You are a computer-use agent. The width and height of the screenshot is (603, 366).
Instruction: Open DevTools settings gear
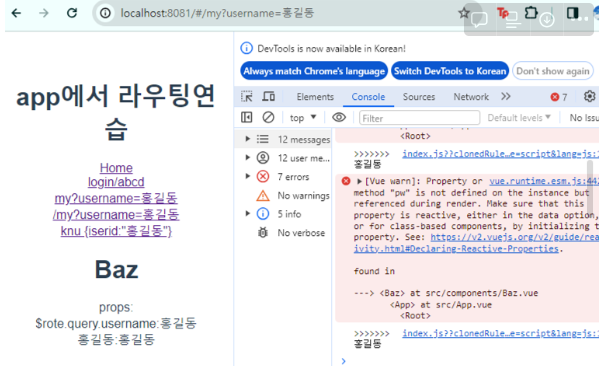pyautogui.click(x=590, y=96)
